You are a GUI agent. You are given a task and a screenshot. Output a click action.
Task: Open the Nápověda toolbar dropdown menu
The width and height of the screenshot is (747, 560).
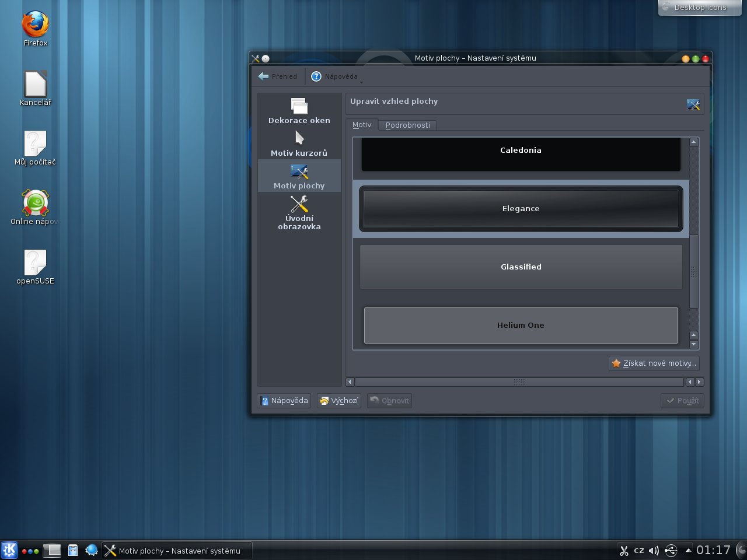(336, 76)
